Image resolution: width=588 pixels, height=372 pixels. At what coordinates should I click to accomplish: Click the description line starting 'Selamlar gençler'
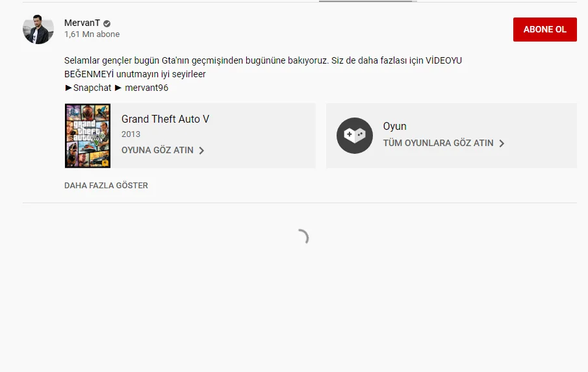coord(263,60)
